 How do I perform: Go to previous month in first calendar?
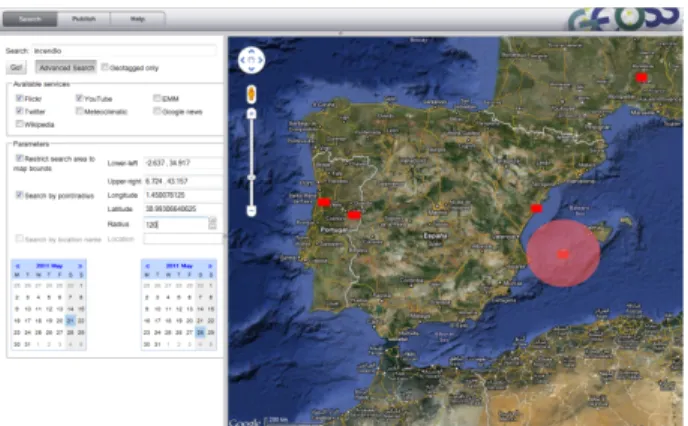[x=18, y=266]
